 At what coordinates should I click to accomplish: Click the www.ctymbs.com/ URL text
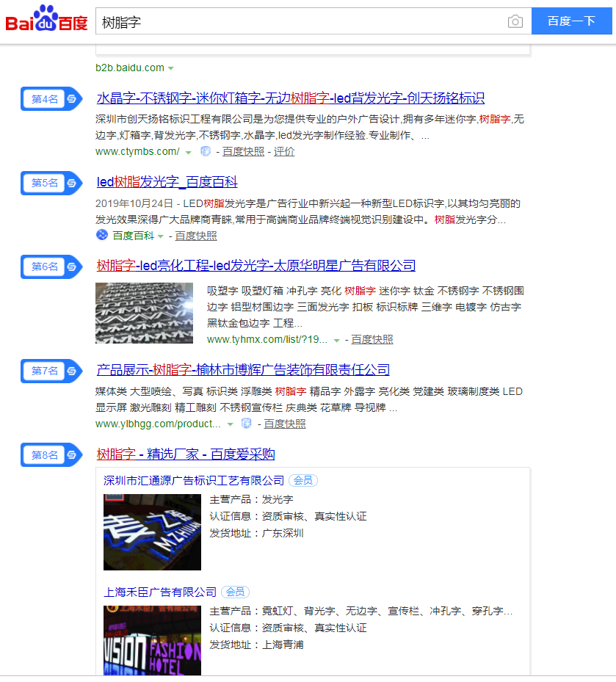[x=137, y=151]
